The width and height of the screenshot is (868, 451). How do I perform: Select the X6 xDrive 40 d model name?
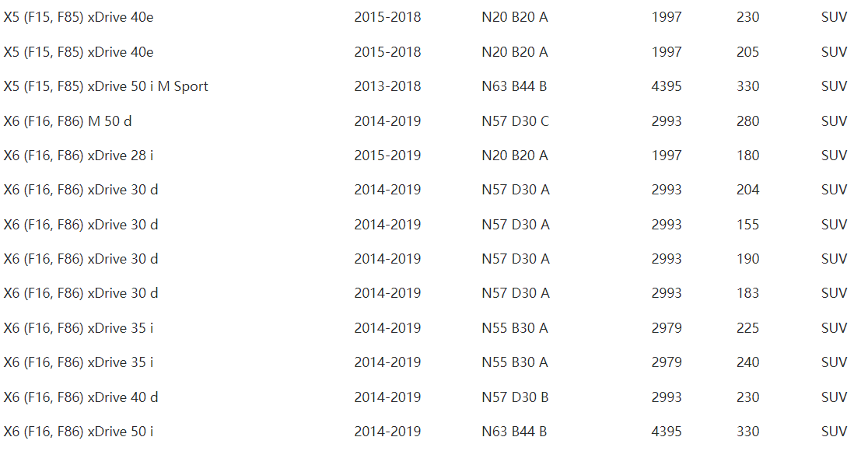coord(81,397)
